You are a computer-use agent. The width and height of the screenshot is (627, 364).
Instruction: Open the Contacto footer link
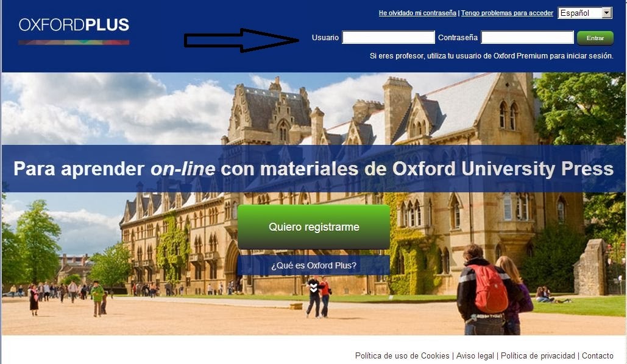click(x=597, y=355)
